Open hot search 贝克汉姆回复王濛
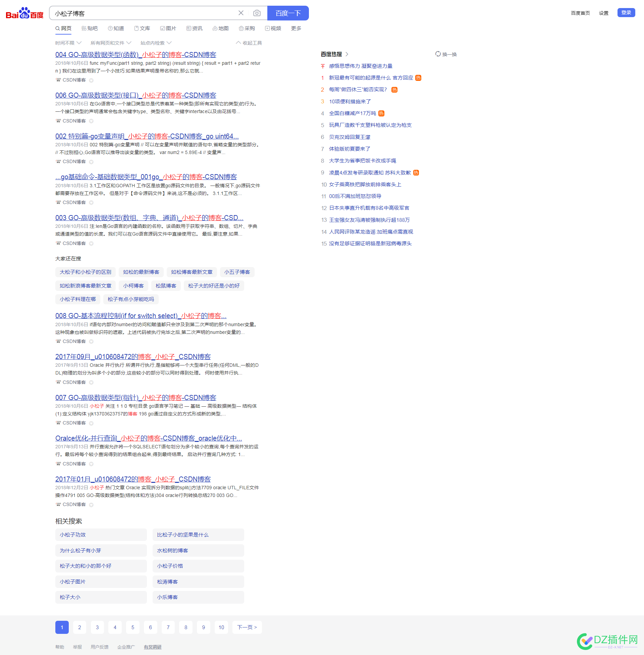Image resolution: width=644 pixels, height=655 pixels. pos(350,137)
